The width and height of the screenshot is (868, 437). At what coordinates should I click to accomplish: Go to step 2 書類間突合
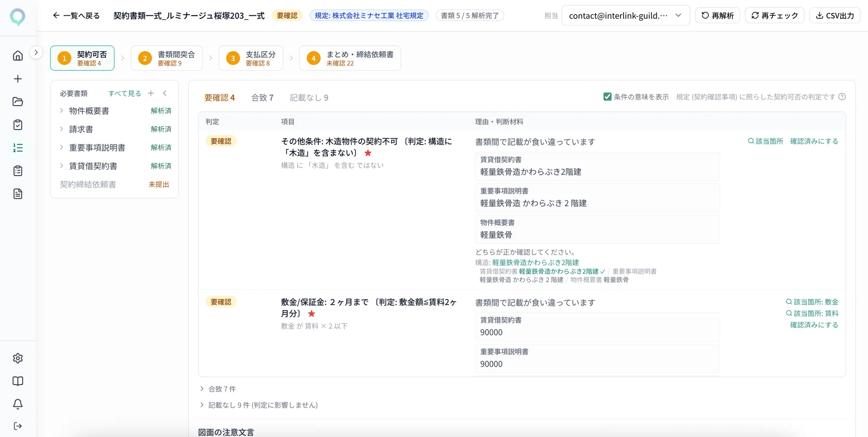tap(166, 58)
